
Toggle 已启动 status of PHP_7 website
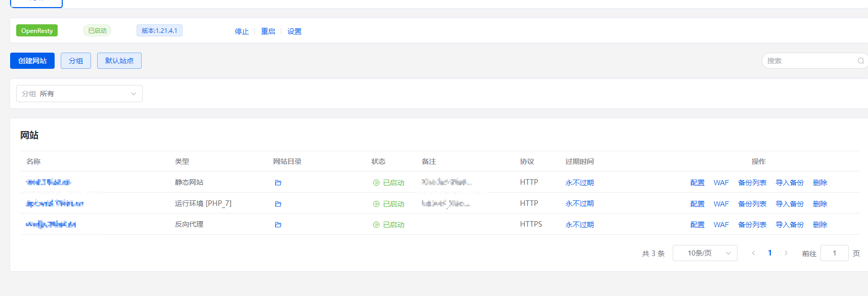click(x=389, y=204)
